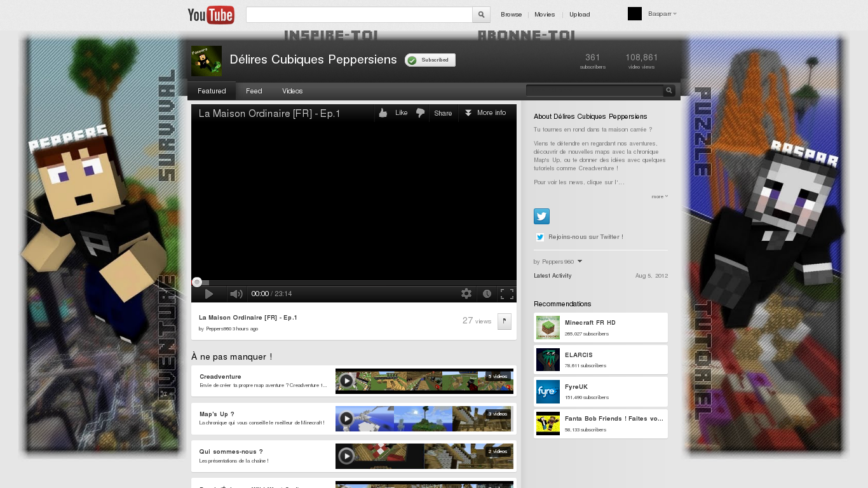Click the channel search magnifier icon

click(669, 91)
